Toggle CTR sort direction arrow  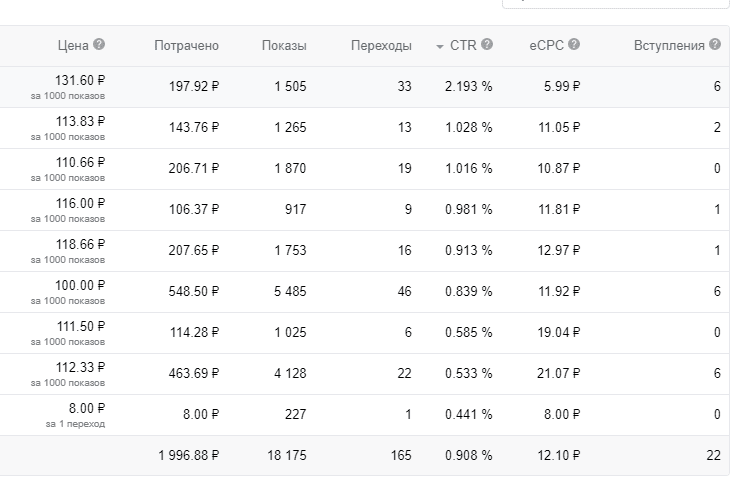click(440, 47)
